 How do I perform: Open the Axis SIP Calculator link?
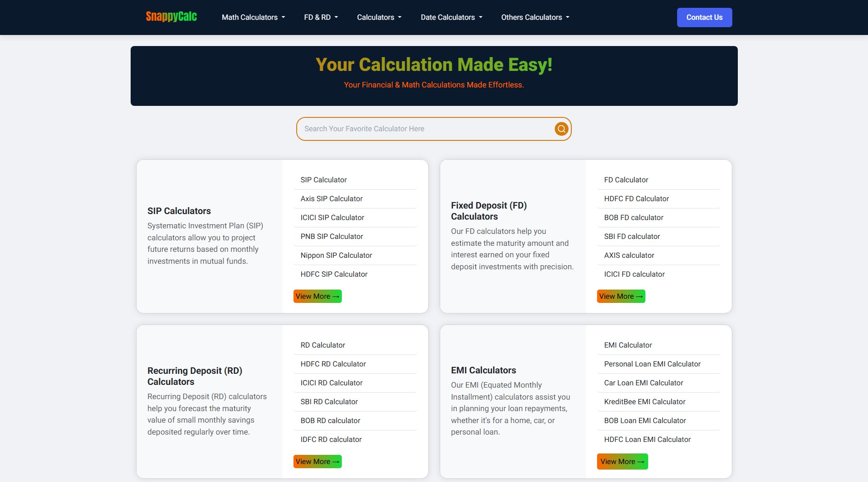coord(331,199)
